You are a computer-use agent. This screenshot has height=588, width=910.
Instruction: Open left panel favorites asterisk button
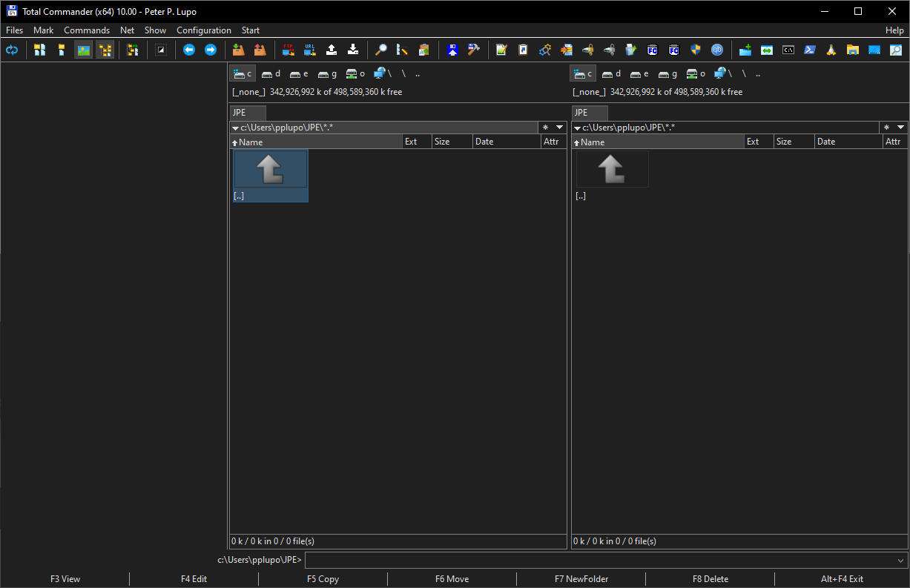(545, 128)
